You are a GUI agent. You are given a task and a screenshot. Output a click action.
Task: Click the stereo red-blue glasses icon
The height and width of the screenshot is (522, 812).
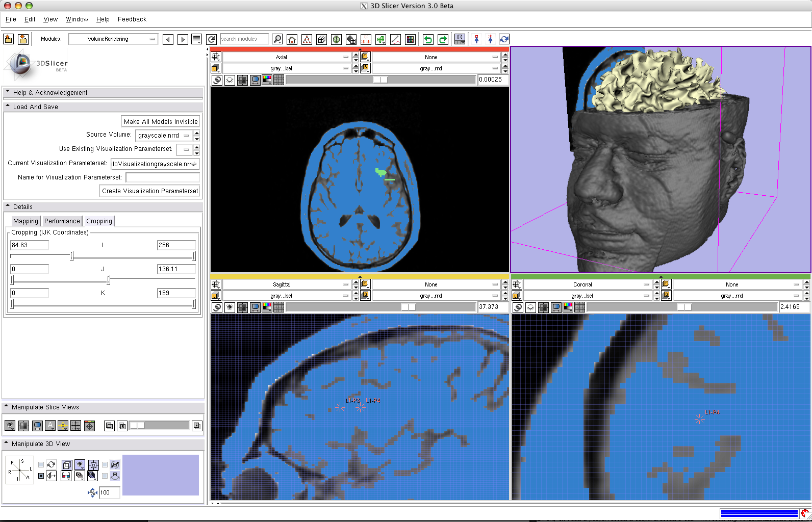(x=66, y=476)
